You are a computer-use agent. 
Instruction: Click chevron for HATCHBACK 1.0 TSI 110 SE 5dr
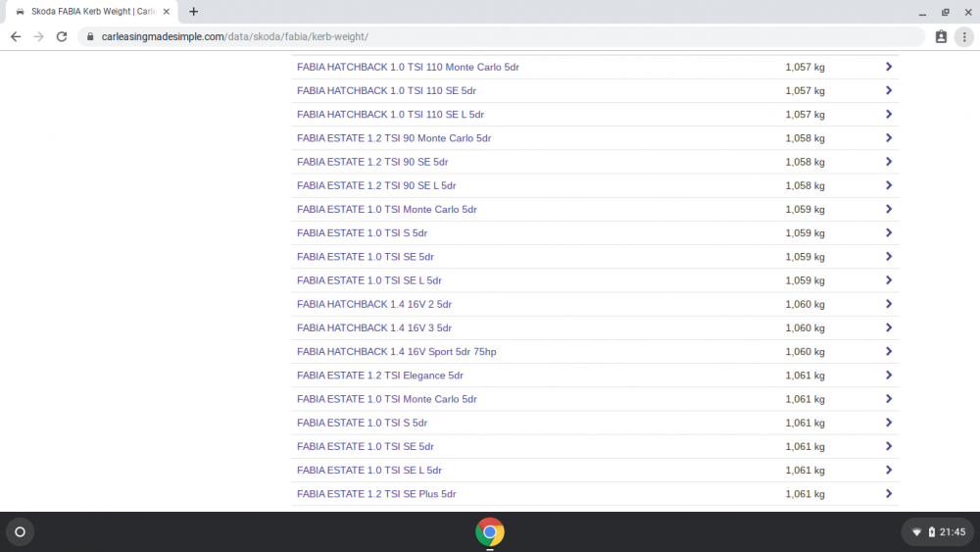pos(889,90)
